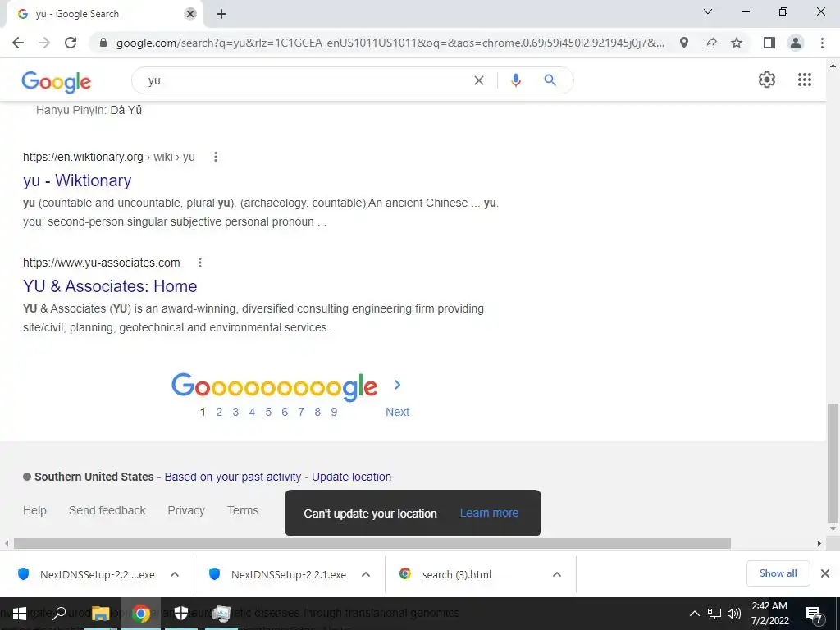
Task: Expand options for NextDNSSetup-2.2....exe download
Action: click(175, 574)
